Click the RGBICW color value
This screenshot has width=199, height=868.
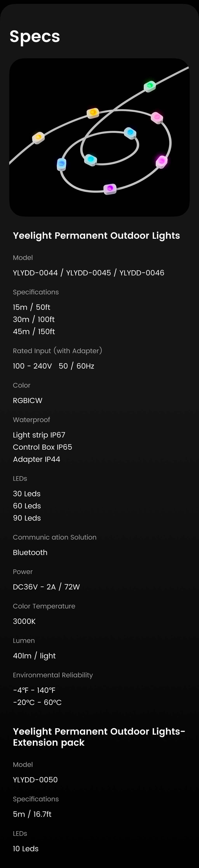[28, 400]
